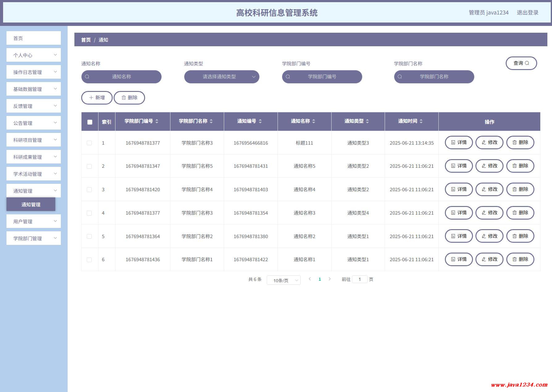Click sort arrows beside 通知名称 column header
Image resolution: width=552 pixels, height=392 pixels.
(x=314, y=121)
